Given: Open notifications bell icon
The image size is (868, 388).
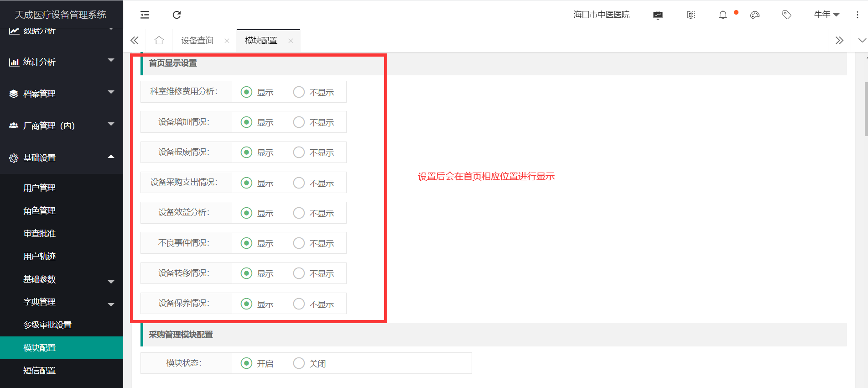Looking at the screenshot, I should point(723,15).
